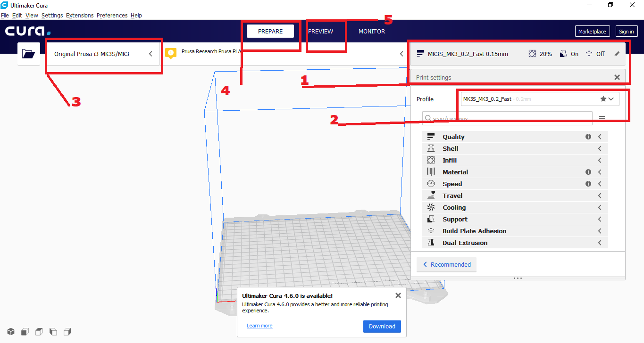Open a file with the folder icon

[x=29, y=54]
